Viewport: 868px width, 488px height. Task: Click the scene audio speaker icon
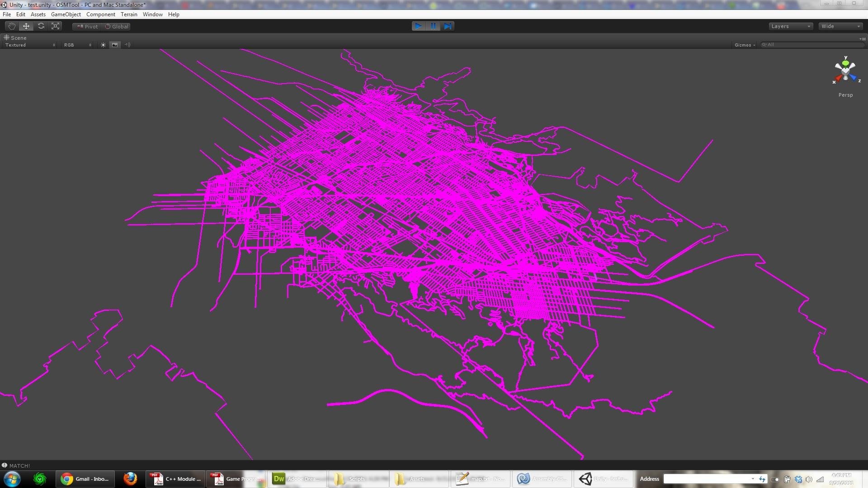tap(127, 44)
